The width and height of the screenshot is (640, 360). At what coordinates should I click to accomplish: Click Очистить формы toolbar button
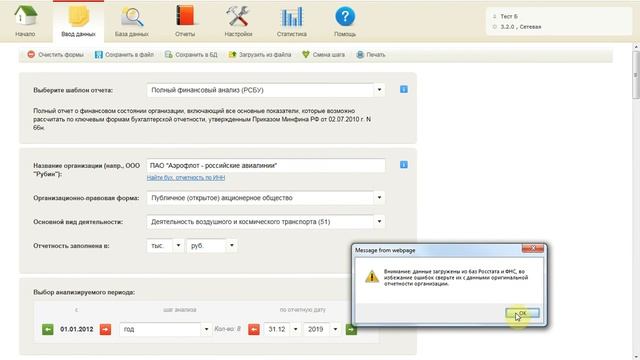(56, 55)
